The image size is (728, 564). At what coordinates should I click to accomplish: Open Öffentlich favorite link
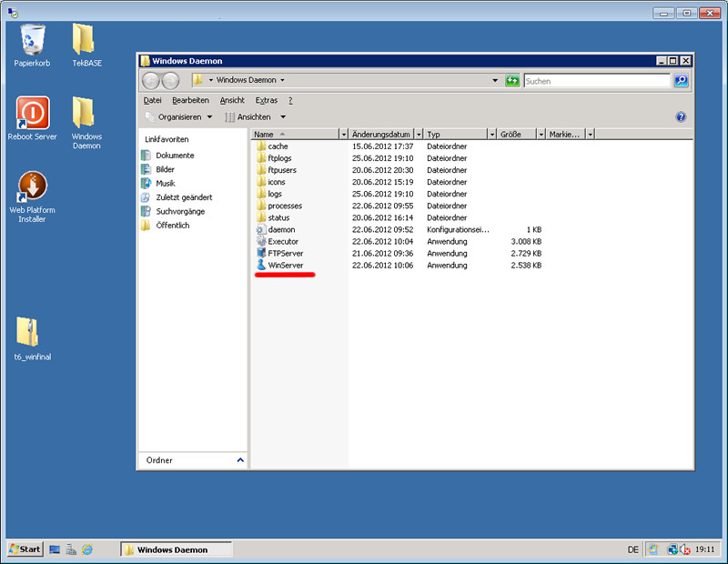point(173,225)
